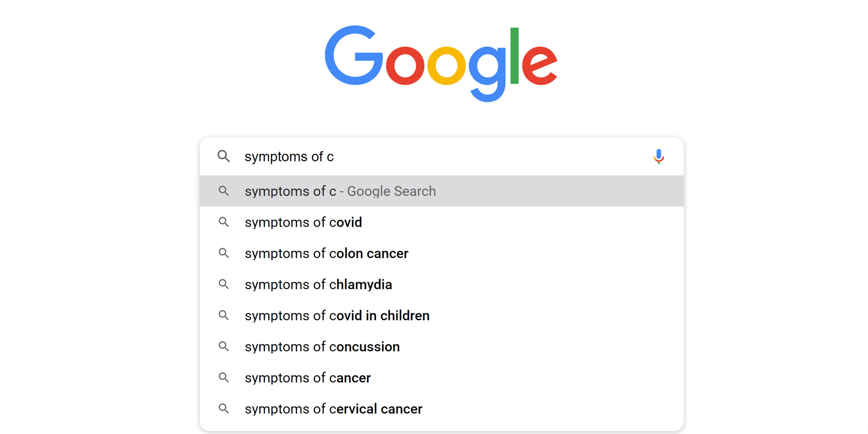
Task: Select the 'symptoms of cancer' suggestion
Action: click(308, 378)
